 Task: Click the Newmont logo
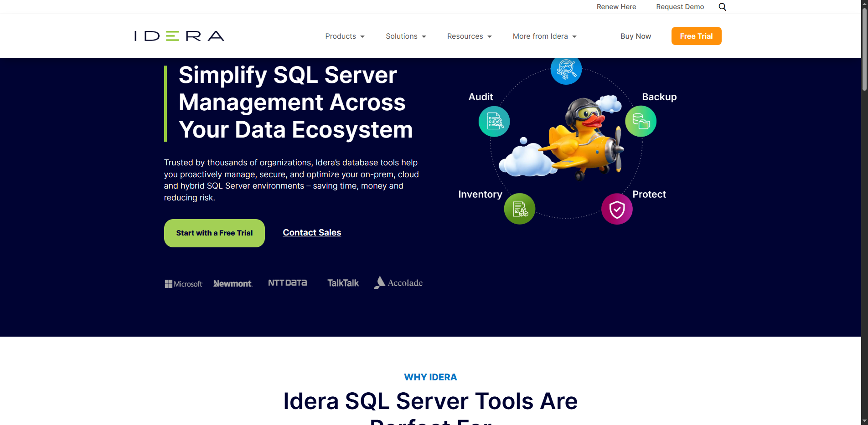pos(232,284)
